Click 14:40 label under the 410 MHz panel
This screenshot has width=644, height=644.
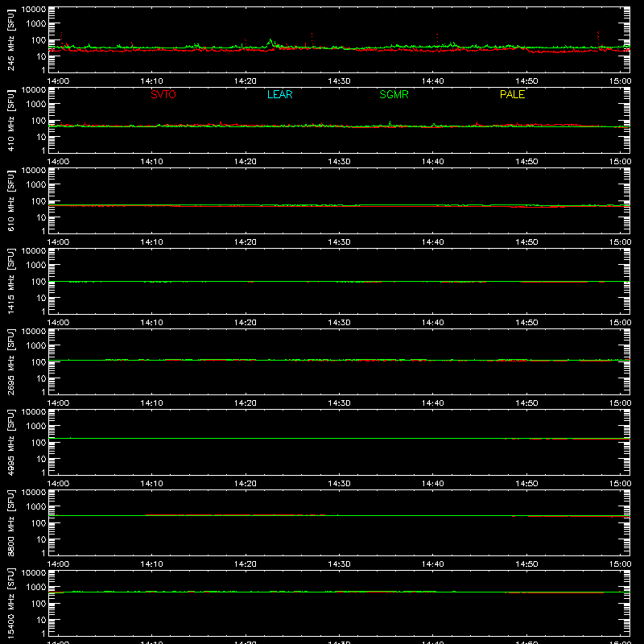433,162
